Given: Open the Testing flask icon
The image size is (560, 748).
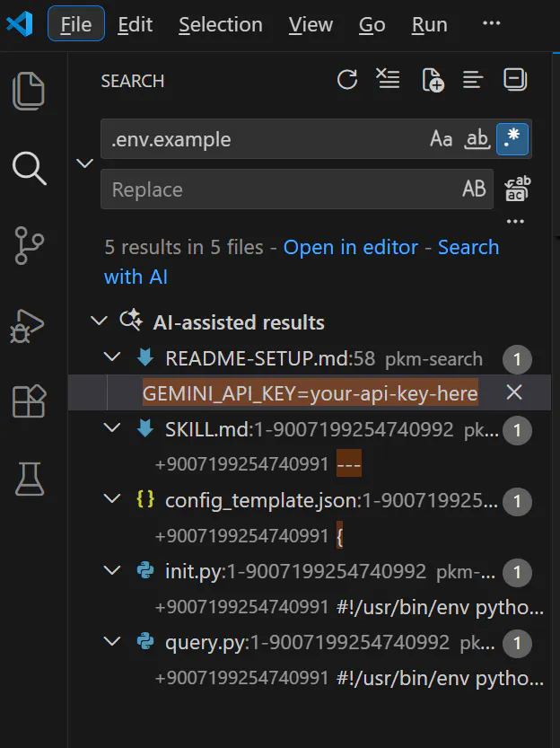Looking at the screenshot, I should pos(30,479).
